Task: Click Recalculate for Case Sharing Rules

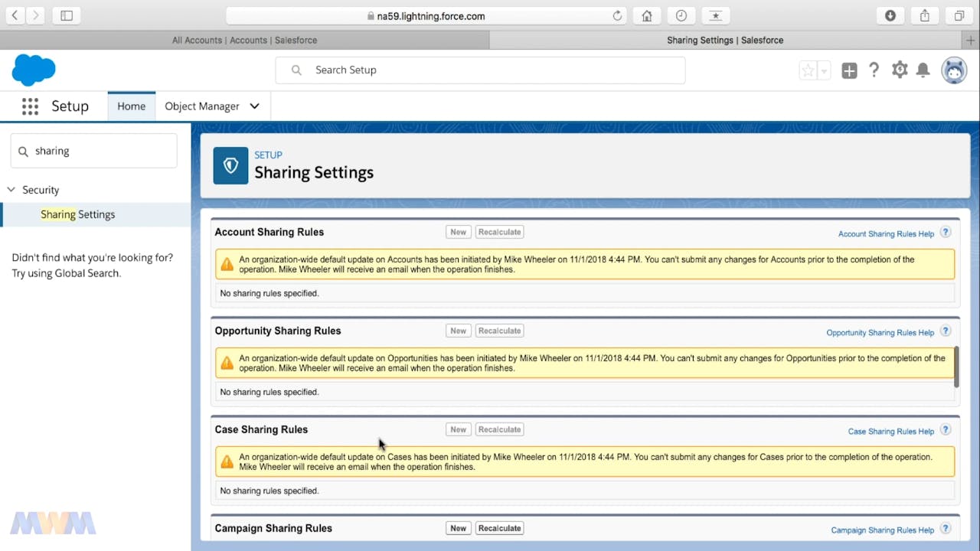Action: click(x=499, y=429)
